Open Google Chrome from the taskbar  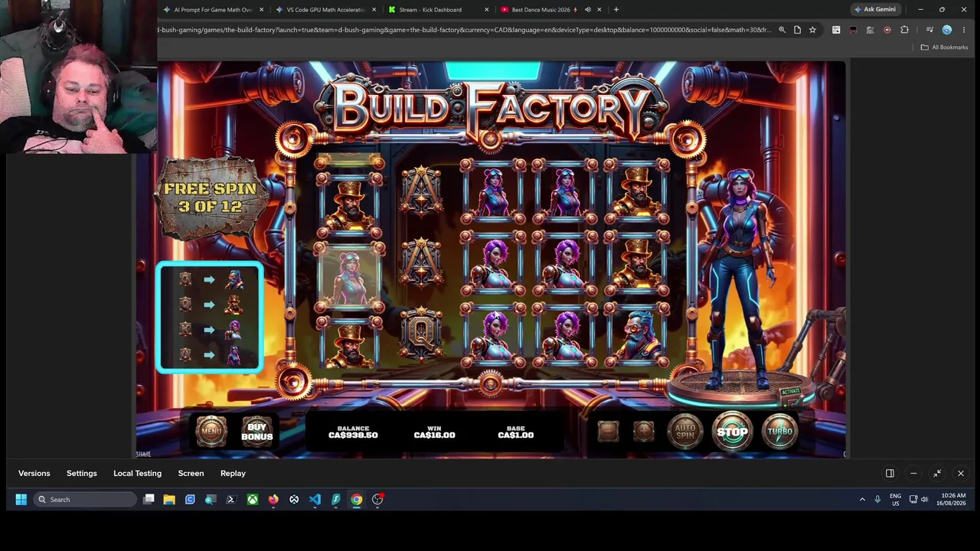pos(357,500)
